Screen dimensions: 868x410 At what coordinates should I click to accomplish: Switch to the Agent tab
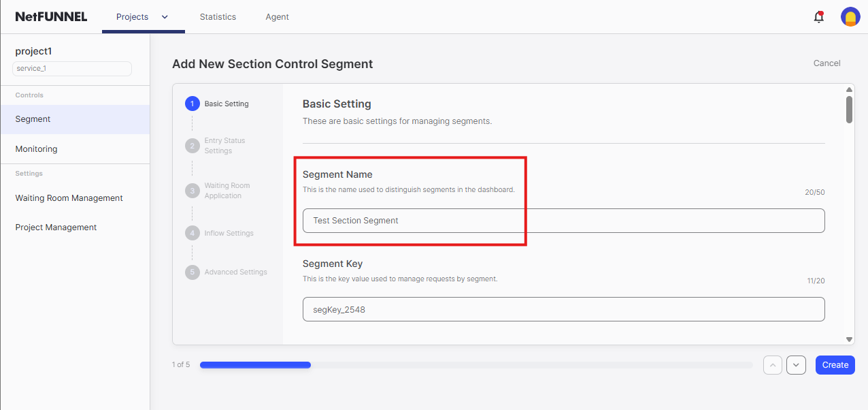click(277, 16)
